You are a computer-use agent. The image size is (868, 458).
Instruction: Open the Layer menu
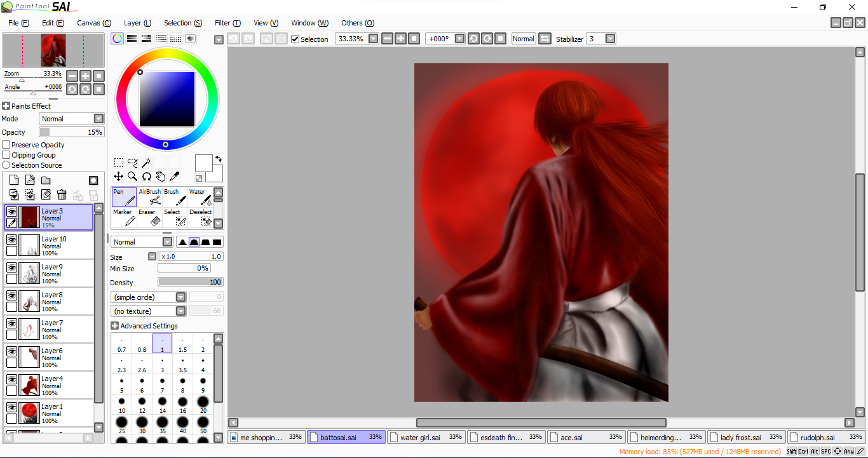[137, 23]
